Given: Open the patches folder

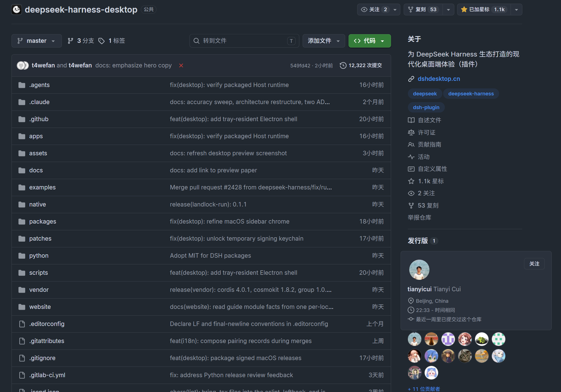Looking at the screenshot, I should click(x=40, y=239).
